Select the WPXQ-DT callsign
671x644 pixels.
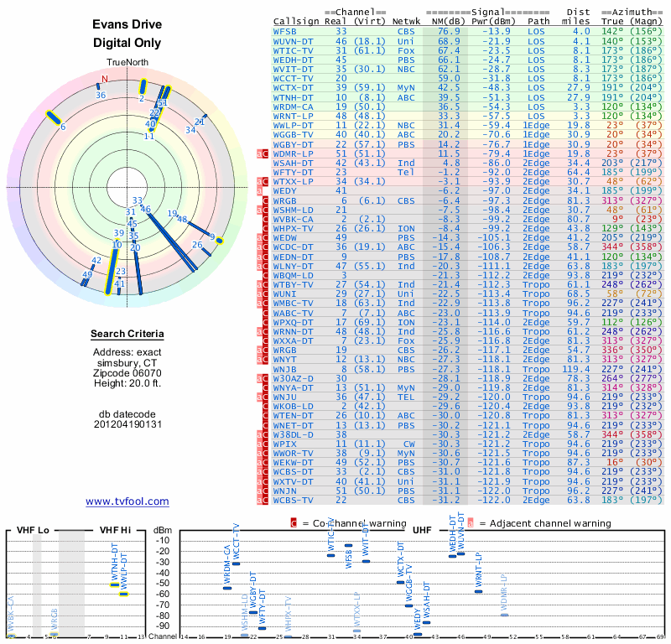coord(293,322)
